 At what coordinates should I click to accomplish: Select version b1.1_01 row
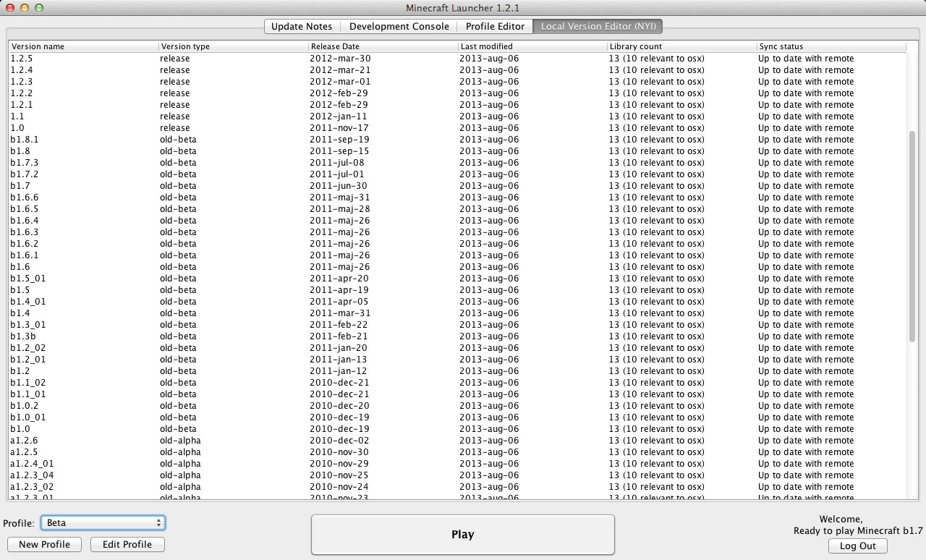[x=458, y=394]
